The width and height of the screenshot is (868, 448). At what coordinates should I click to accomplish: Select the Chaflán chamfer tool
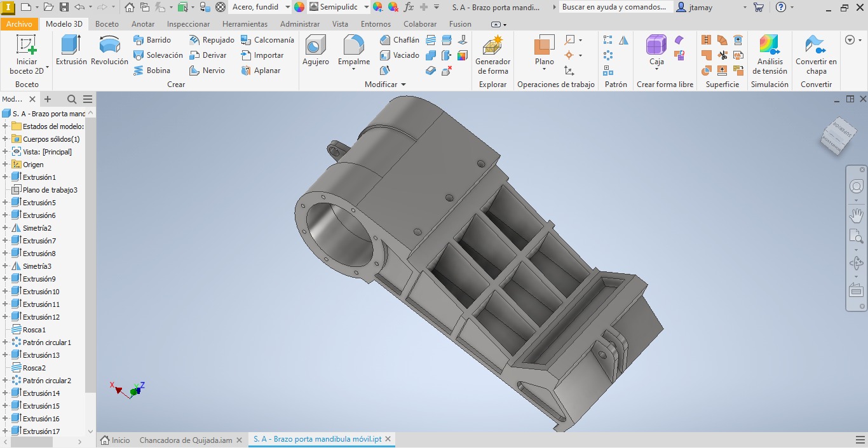pyautogui.click(x=400, y=40)
